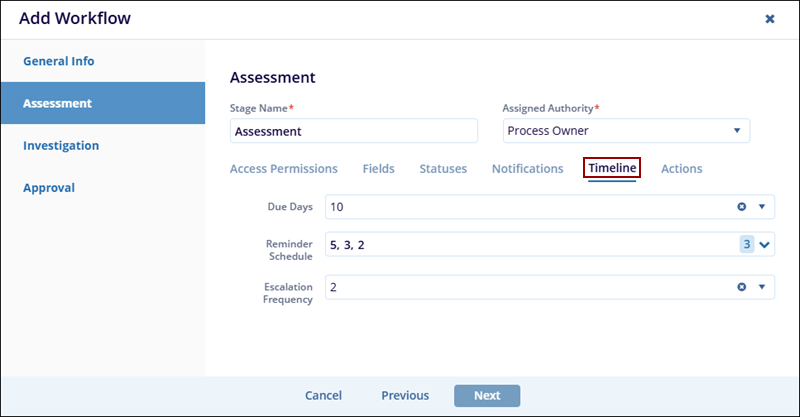Expand the Escalation Frequency dropdown
Screen dimensions: 800x417
761,287
